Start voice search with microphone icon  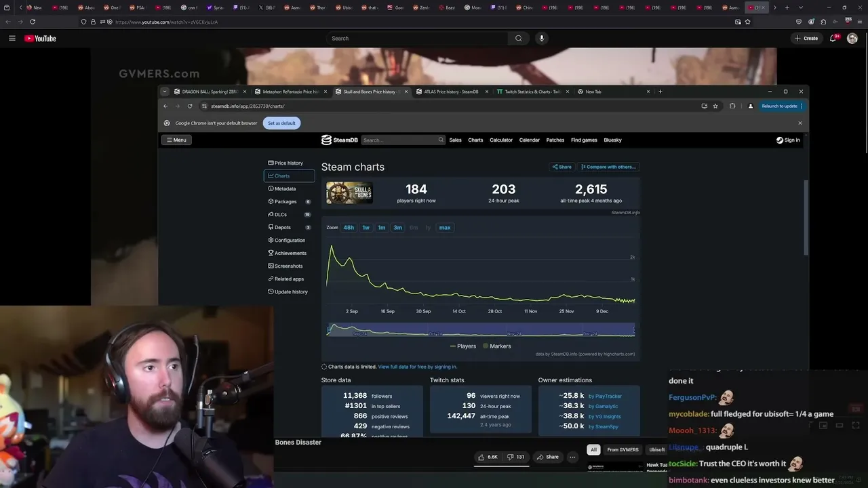click(541, 39)
